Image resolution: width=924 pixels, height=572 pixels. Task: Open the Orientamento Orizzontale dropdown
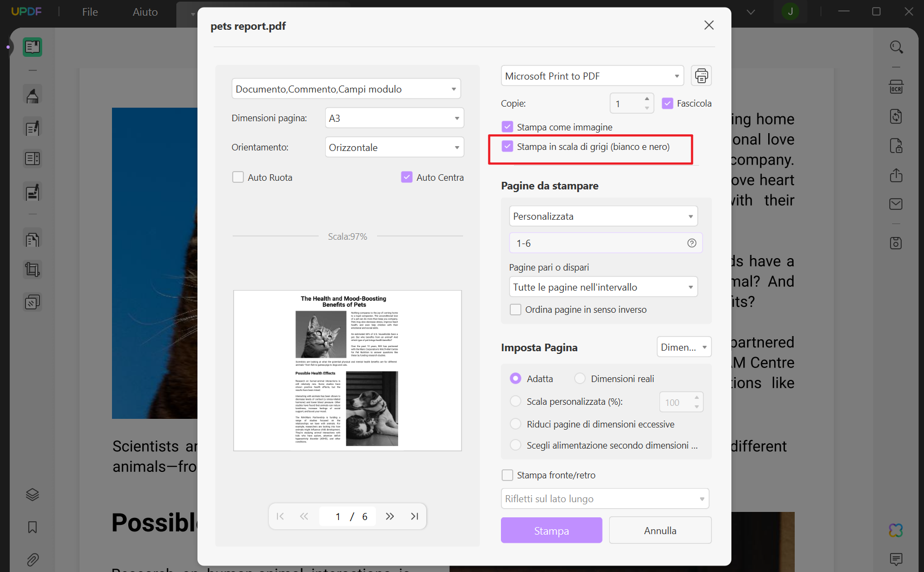pos(394,147)
